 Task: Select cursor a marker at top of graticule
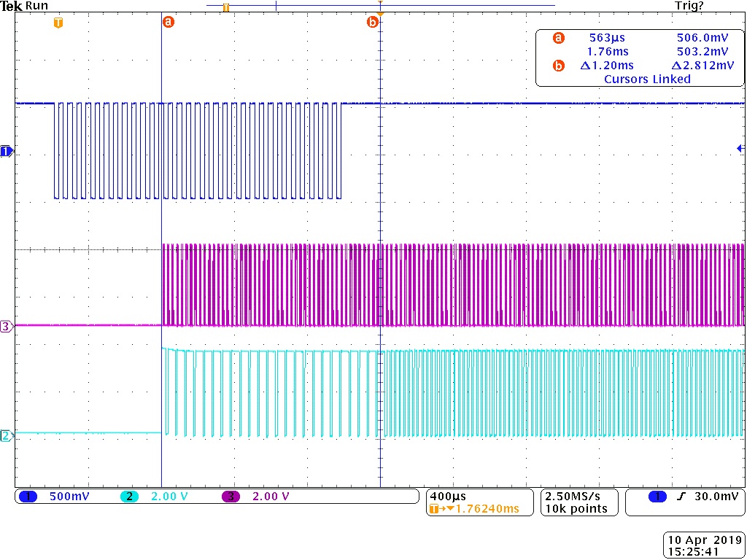[x=169, y=22]
